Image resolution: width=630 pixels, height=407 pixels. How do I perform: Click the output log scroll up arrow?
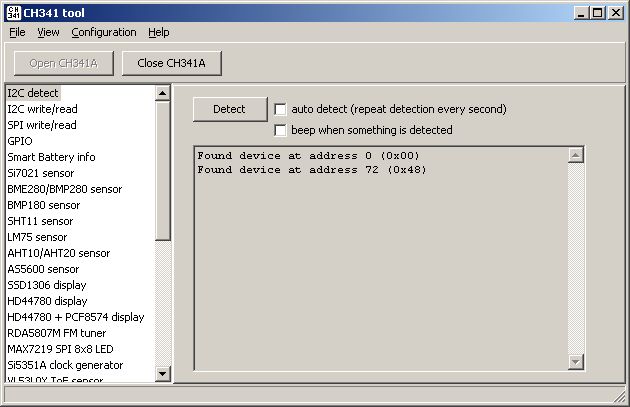coord(576,155)
